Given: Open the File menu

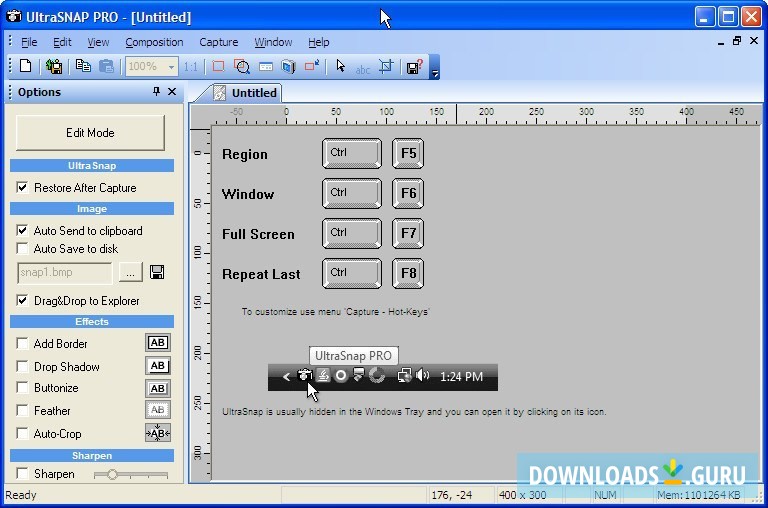Looking at the screenshot, I should (x=29, y=42).
